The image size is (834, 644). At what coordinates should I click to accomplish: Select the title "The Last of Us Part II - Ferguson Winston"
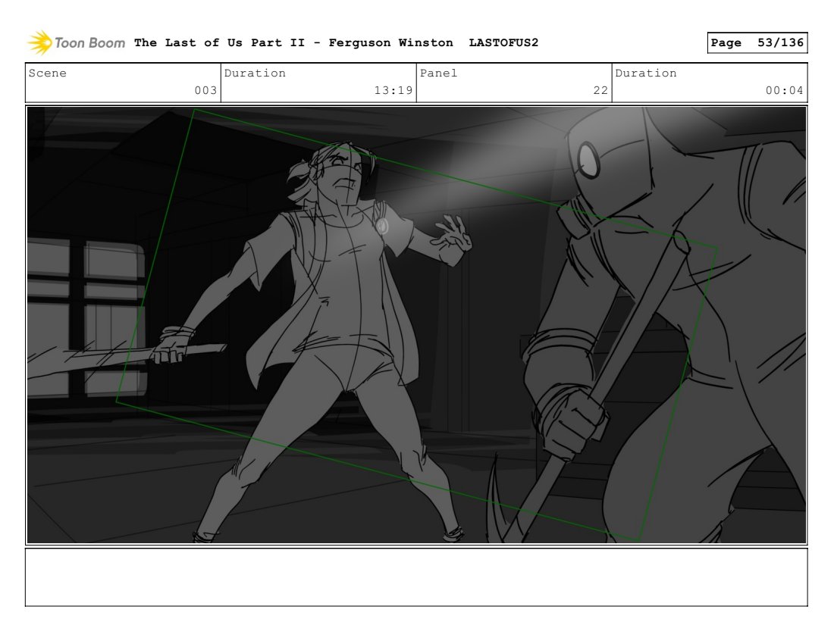293,42
